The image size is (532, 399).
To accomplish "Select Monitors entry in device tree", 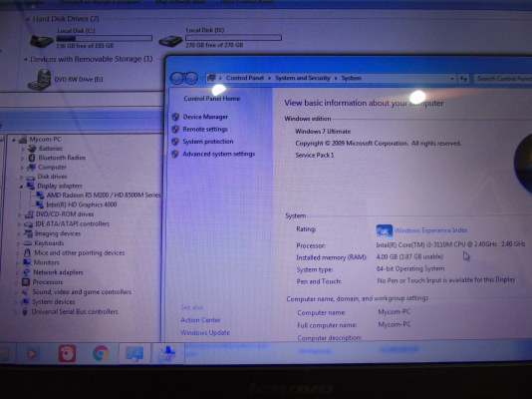I will (46, 262).
